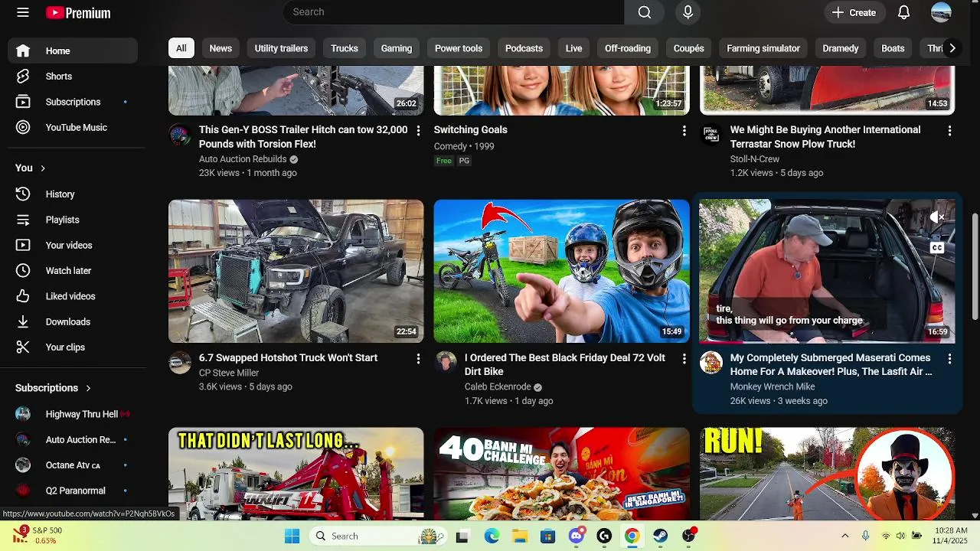Open the That Didn't Last Long thumbnail
Viewport: 980px width, 551px height.
pyautogui.click(x=296, y=474)
